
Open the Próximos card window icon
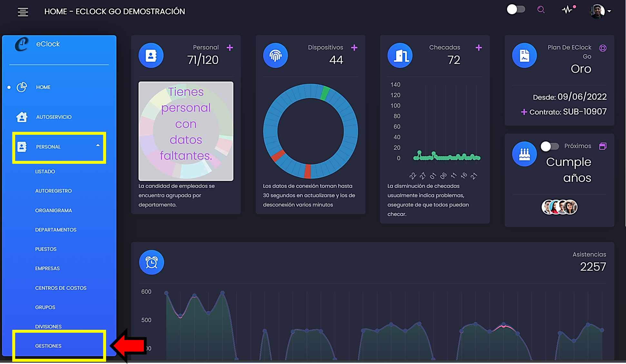coord(603,146)
